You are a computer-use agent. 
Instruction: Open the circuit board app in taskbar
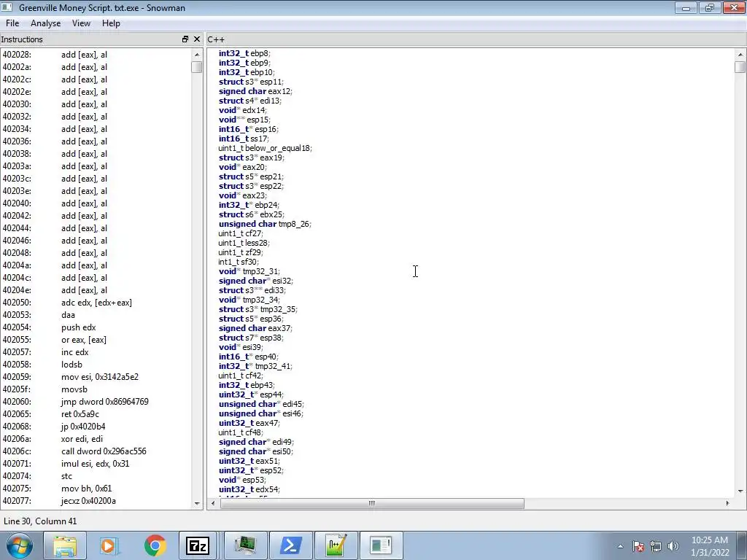[245, 545]
